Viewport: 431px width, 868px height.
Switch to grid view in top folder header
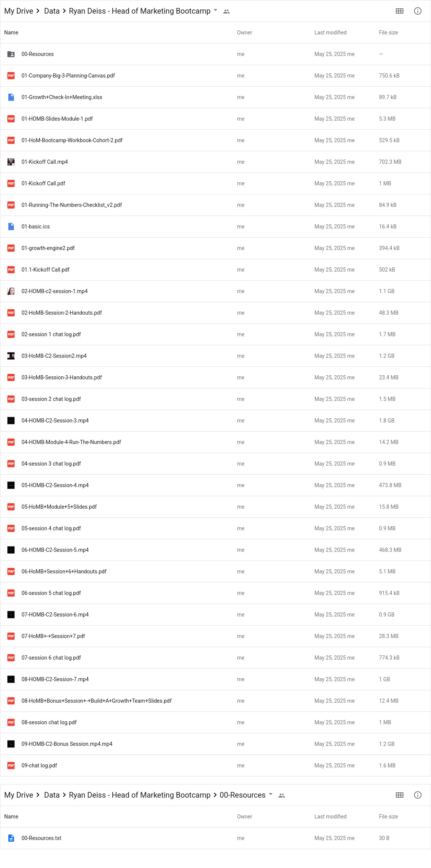point(399,11)
